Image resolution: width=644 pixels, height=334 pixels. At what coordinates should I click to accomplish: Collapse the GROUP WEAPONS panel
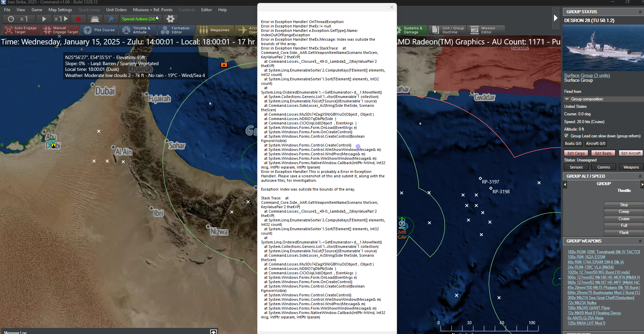(640, 241)
